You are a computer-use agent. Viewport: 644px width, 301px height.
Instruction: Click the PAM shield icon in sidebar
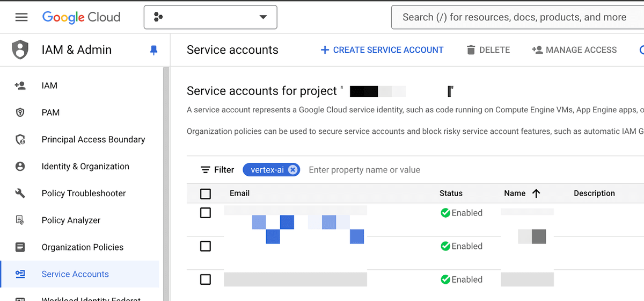click(x=20, y=113)
